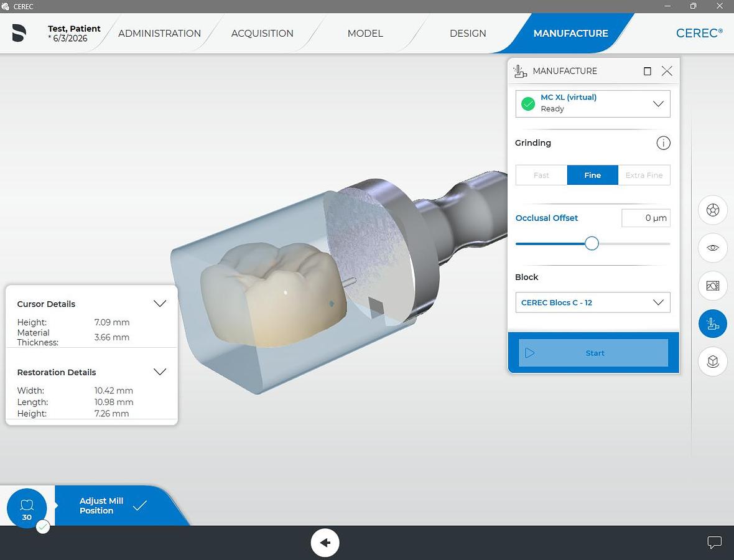Click the info icon next to Grinding
Image resolution: width=734 pixels, height=560 pixels.
point(663,143)
